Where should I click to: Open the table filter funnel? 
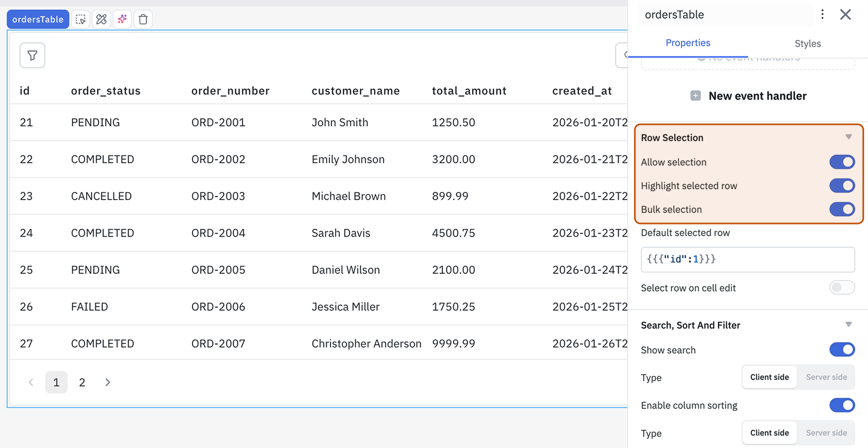(x=33, y=55)
